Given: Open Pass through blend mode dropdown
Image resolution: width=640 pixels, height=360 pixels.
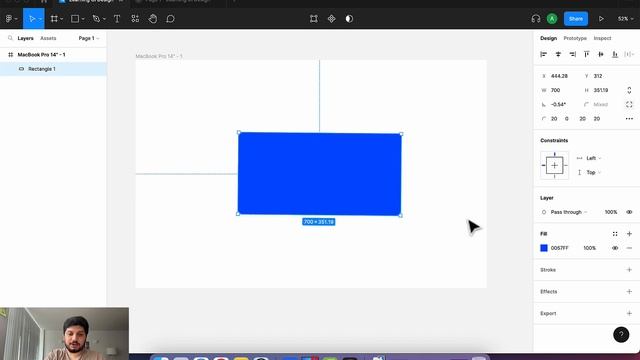Looking at the screenshot, I should 569,212.
